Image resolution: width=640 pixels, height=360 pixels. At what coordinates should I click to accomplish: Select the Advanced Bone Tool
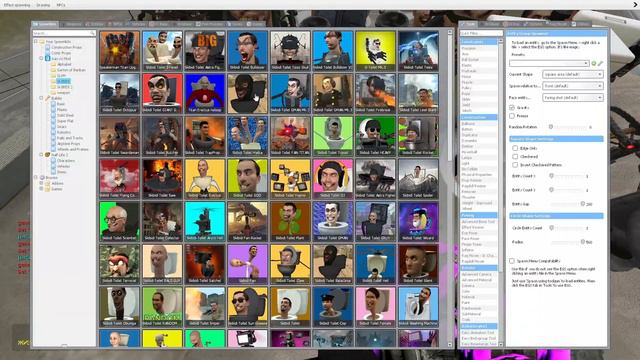[x=478, y=222]
